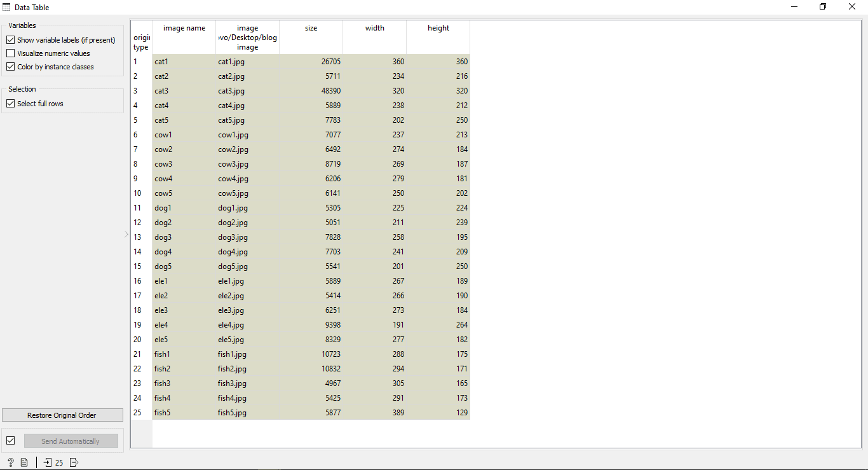
Task: Minimize the Data Table window
Action: 794,7
